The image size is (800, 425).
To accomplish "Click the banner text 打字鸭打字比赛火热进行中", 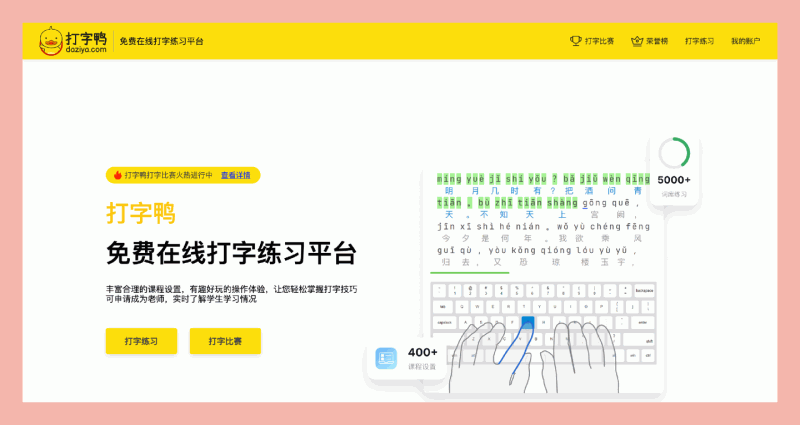I will [168, 175].
